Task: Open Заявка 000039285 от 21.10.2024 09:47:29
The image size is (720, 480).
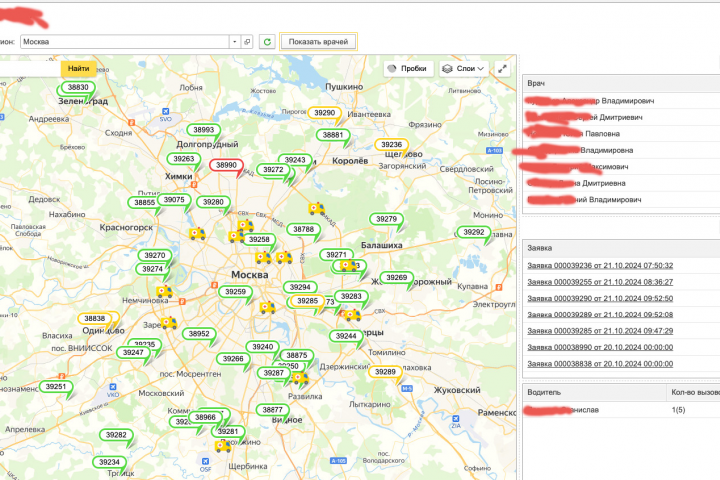Action: [x=600, y=331]
